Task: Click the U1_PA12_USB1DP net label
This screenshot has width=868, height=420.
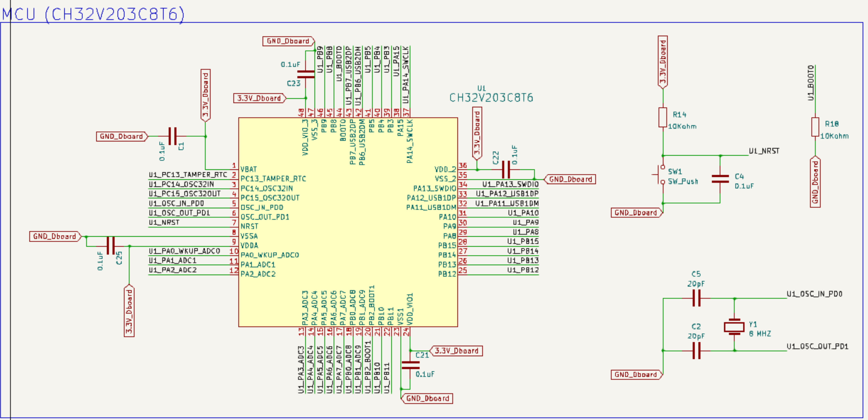Action: [507, 194]
